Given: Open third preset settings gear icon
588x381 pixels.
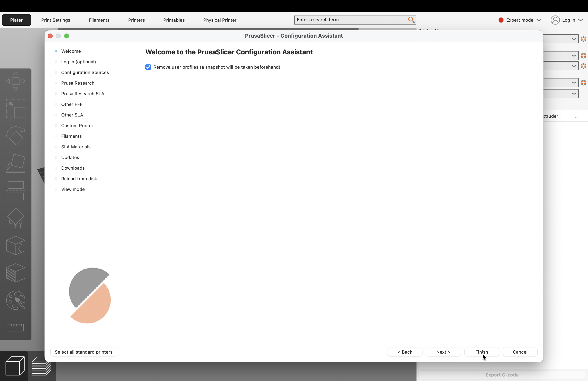Looking at the screenshot, I should (583, 66).
